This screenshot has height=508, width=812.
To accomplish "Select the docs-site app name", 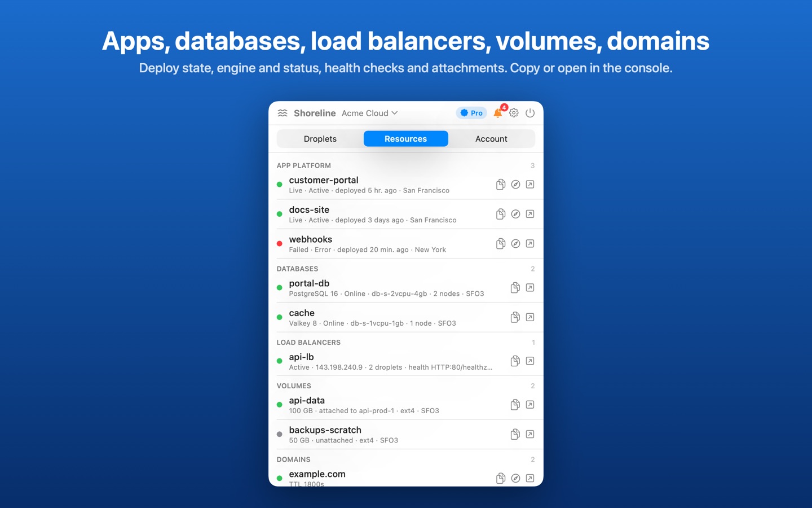I will (x=309, y=209).
